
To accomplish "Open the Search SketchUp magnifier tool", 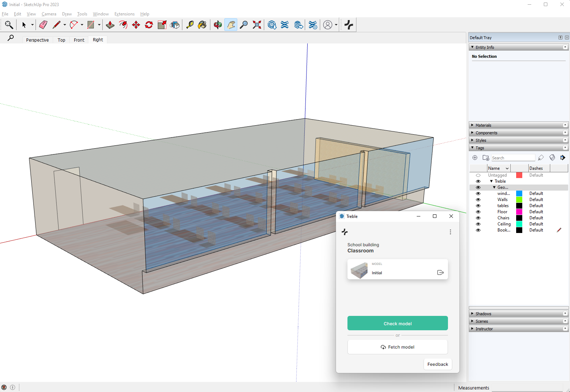I will (9, 25).
